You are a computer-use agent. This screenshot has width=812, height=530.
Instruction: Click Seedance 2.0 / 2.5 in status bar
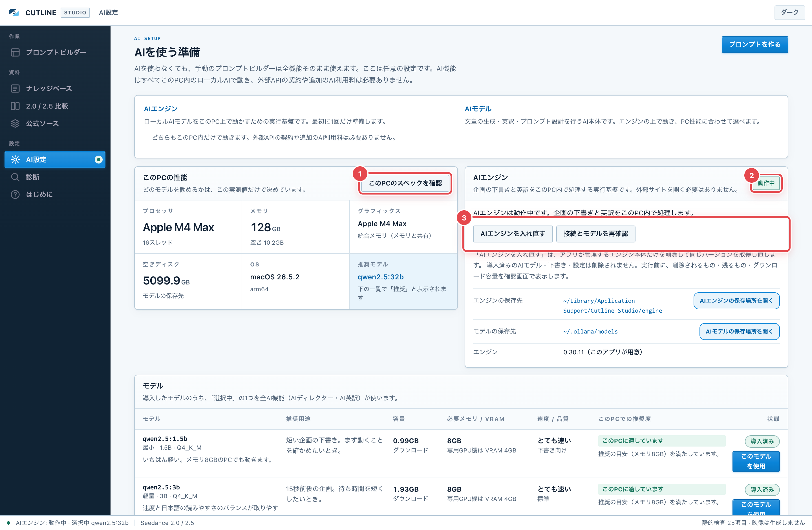(167, 523)
